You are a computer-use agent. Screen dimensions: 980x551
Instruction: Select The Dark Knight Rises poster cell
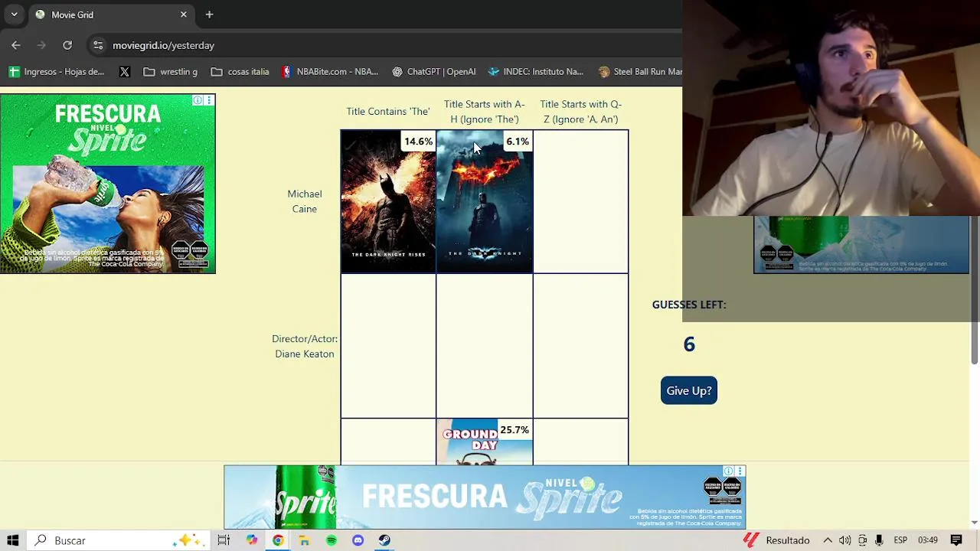388,201
